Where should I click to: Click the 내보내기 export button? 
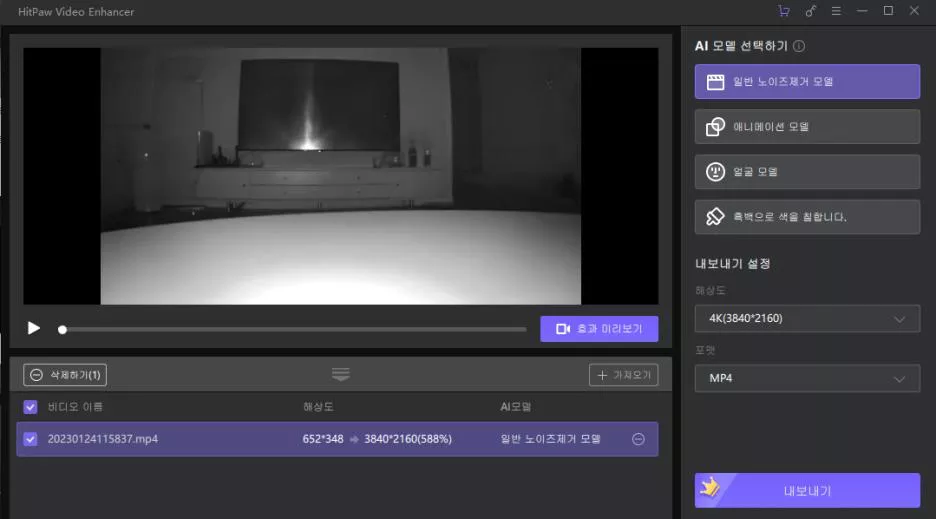(x=807, y=490)
